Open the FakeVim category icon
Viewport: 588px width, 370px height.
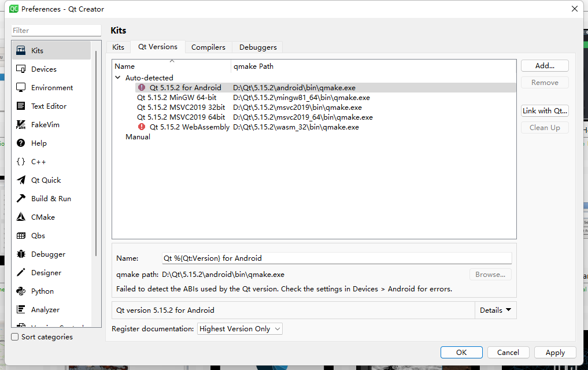pos(21,124)
